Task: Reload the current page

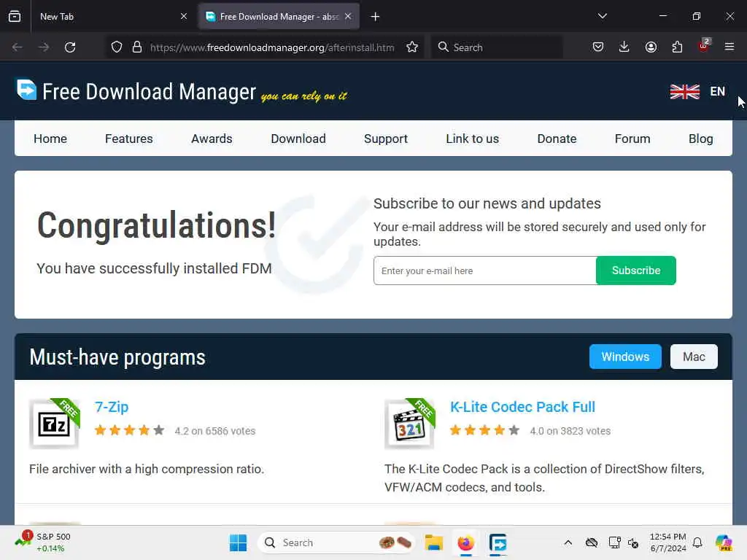Action: [70, 47]
